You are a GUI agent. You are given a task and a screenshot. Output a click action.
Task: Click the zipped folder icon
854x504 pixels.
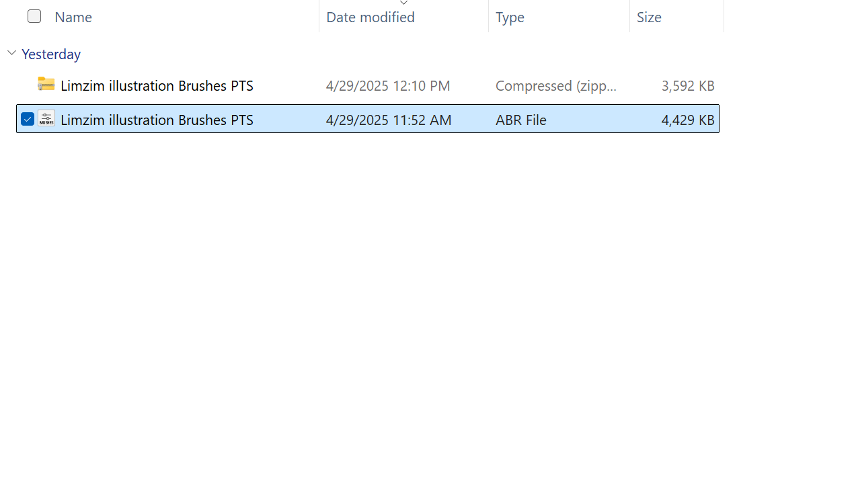pyautogui.click(x=46, y=85)
